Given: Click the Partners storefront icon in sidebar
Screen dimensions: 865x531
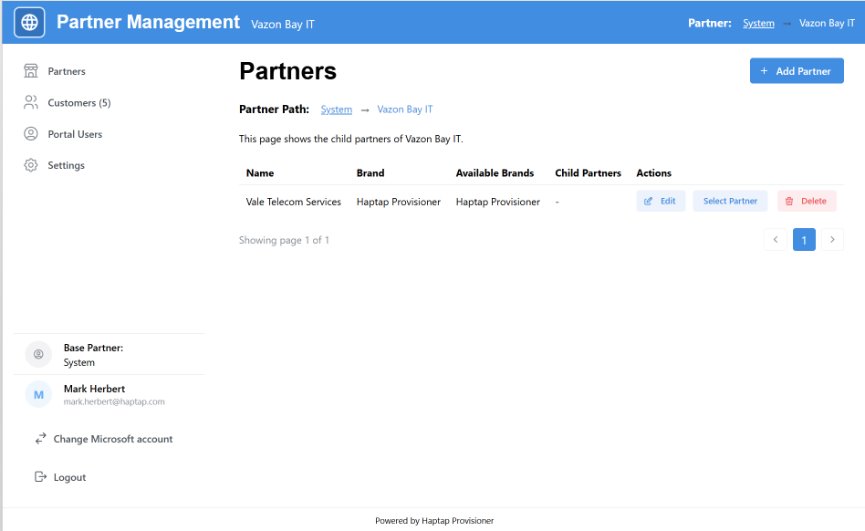Looking at the screenshot, I should click(x=31, y=71).
